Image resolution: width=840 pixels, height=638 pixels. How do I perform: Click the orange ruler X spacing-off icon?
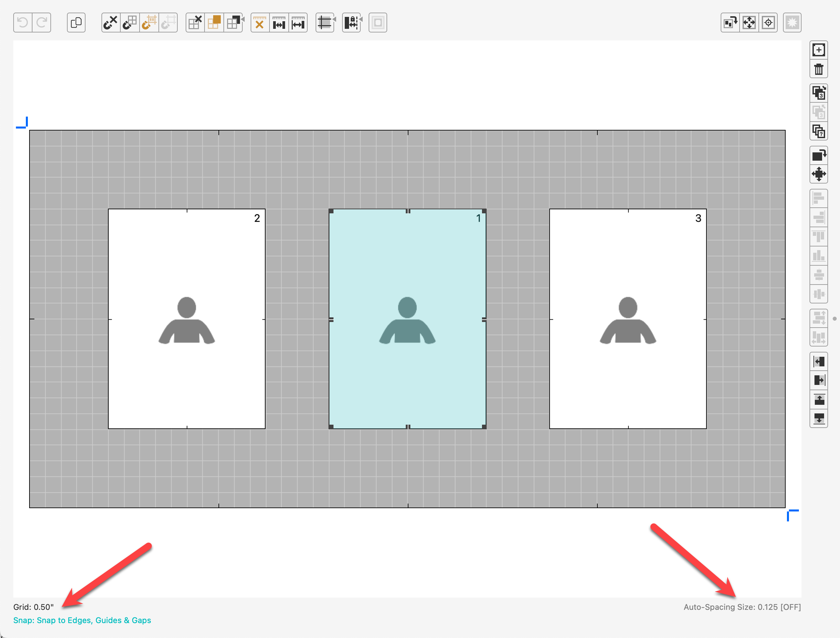(x=260, y=23)
